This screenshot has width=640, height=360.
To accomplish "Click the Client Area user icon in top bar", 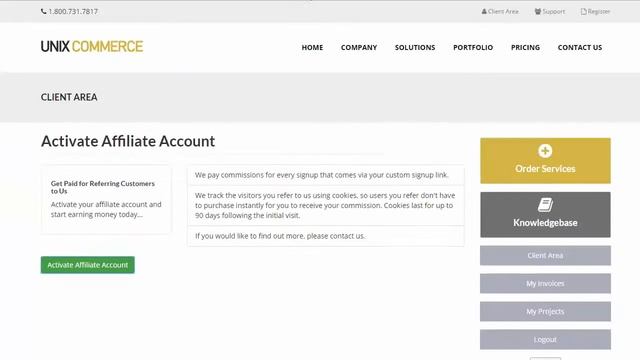I will pos(484,11).
